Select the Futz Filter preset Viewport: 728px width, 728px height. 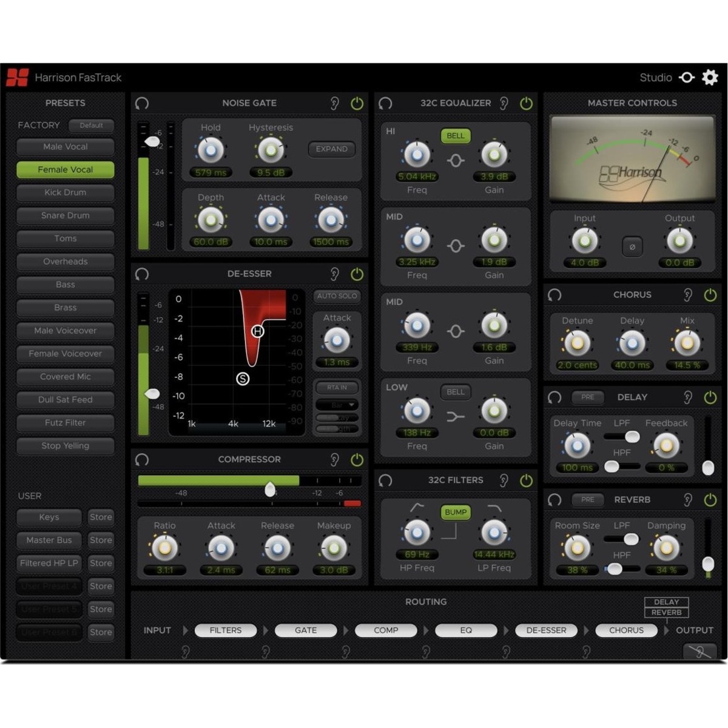(x=66, y=423)
